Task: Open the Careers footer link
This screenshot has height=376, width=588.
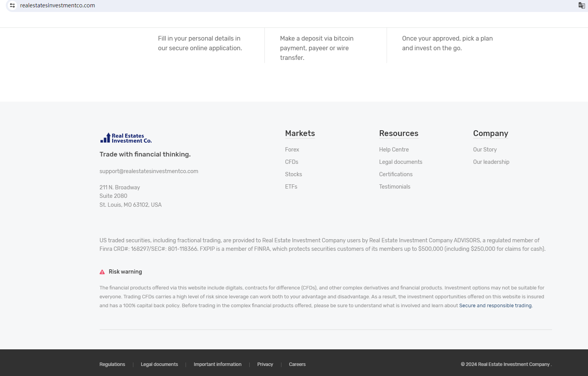Action: pos(297,364)
